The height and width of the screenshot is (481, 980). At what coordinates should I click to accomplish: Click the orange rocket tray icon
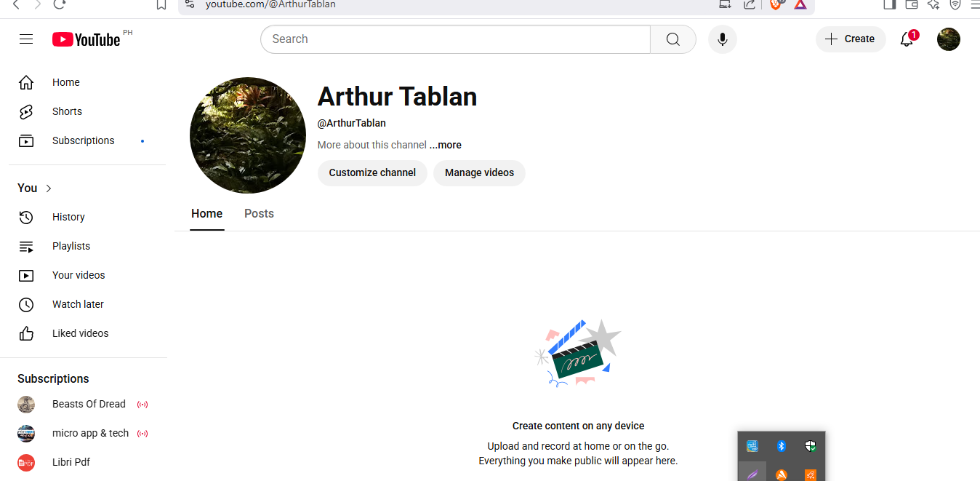pos(811,475)
